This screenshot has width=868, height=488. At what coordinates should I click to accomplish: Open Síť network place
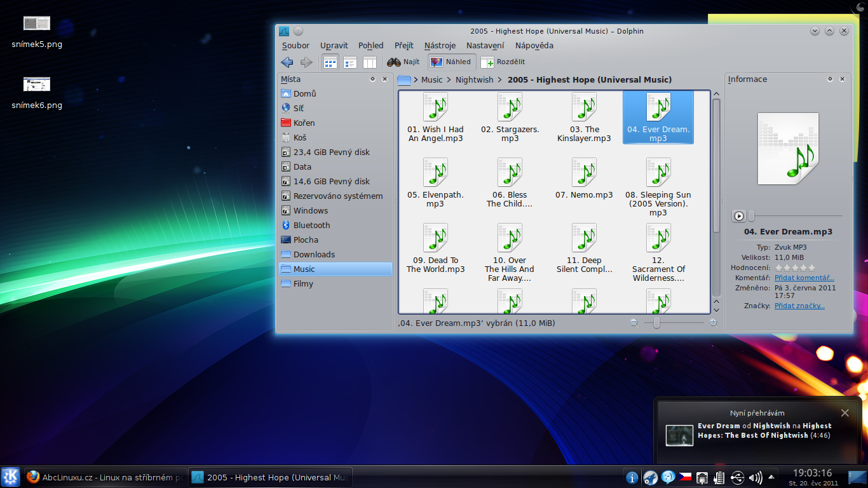pyautogui.click(x=336, y=108)
